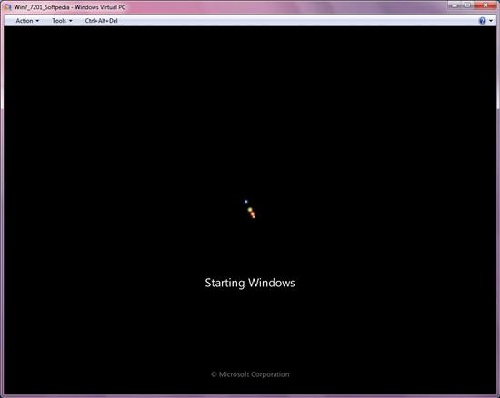
Task: Click the blue dot of the boot animation
Action: click(x=246, y=201)
